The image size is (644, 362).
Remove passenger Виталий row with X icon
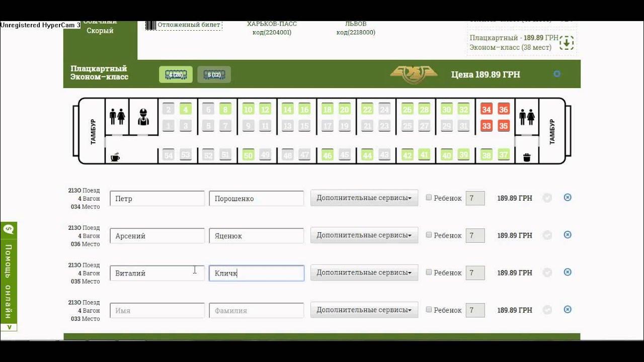tap(568, 272)
